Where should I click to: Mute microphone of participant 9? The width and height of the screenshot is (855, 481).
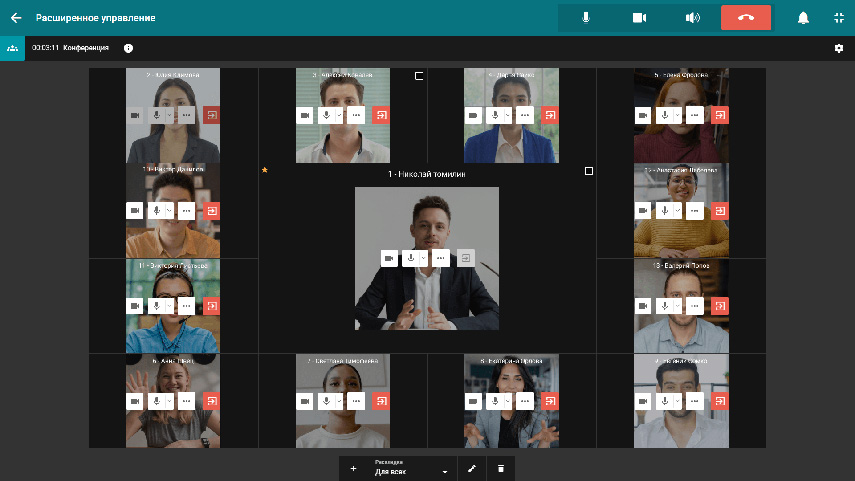(x=664, y=401)
